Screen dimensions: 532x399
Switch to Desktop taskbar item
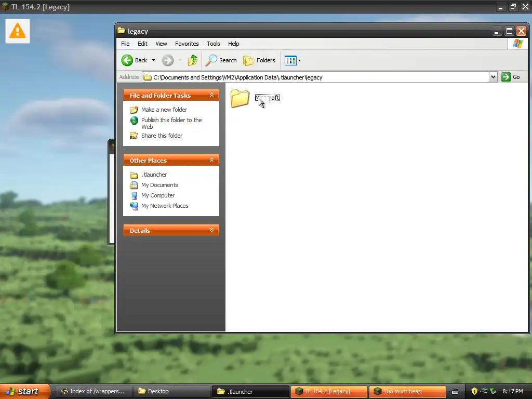pos(172,391)
